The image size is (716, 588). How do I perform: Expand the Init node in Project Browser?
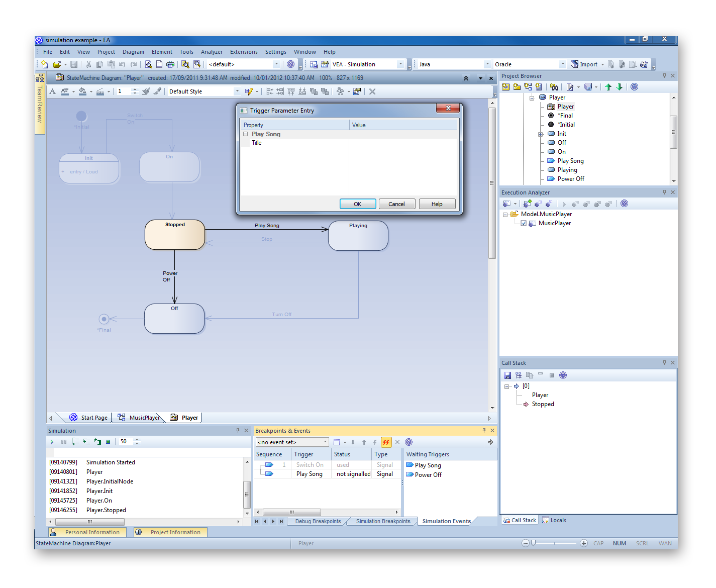[x=540, y=134]
